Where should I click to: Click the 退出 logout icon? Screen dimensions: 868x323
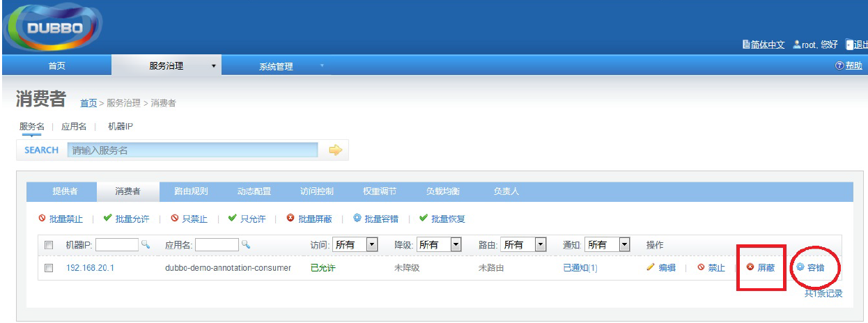pos(849,45)
